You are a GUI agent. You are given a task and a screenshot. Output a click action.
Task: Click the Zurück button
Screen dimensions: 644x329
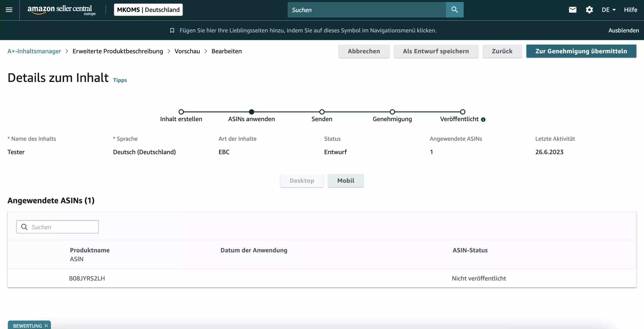pyautogui.click(x=502, y=51)
